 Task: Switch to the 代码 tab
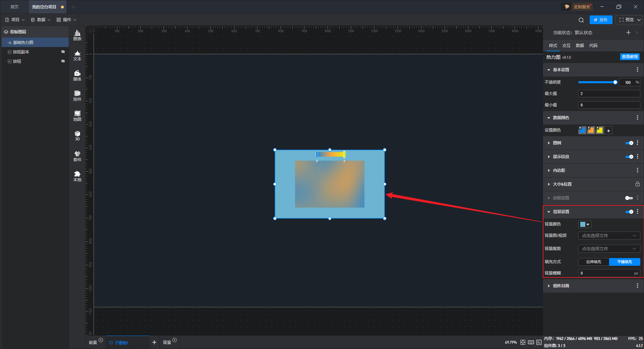593,46
